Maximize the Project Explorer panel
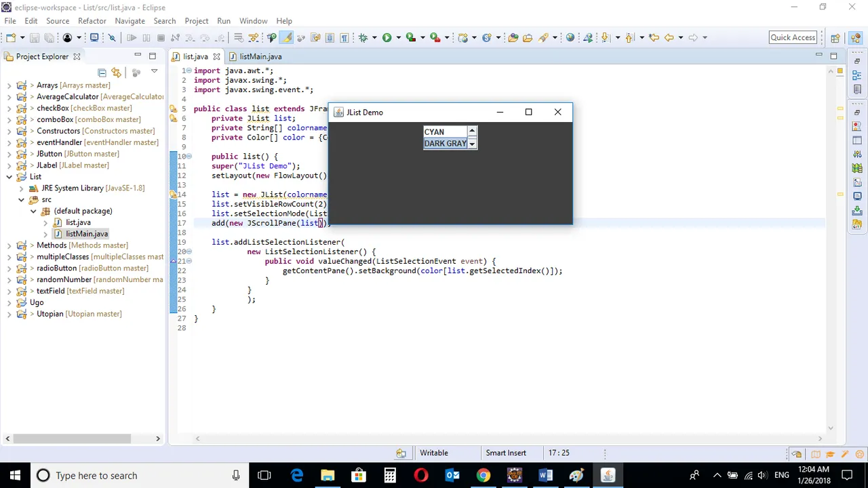This screenshot has height=488, width=868. pos(153,56)
